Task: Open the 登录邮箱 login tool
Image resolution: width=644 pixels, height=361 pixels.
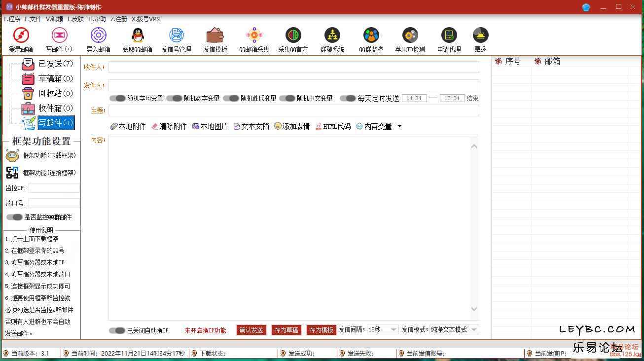Action: [20, 39]
